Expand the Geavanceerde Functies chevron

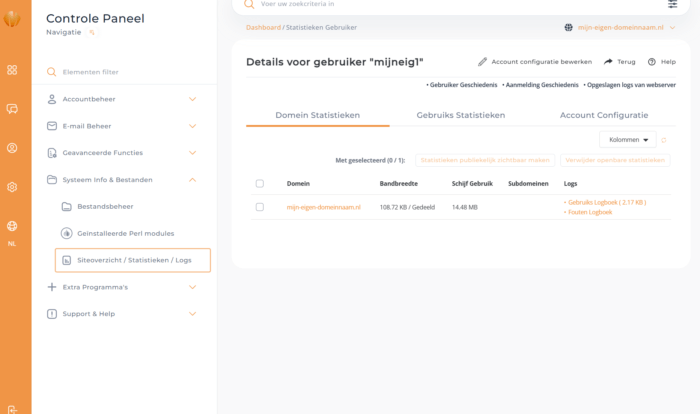click(192, 153)
